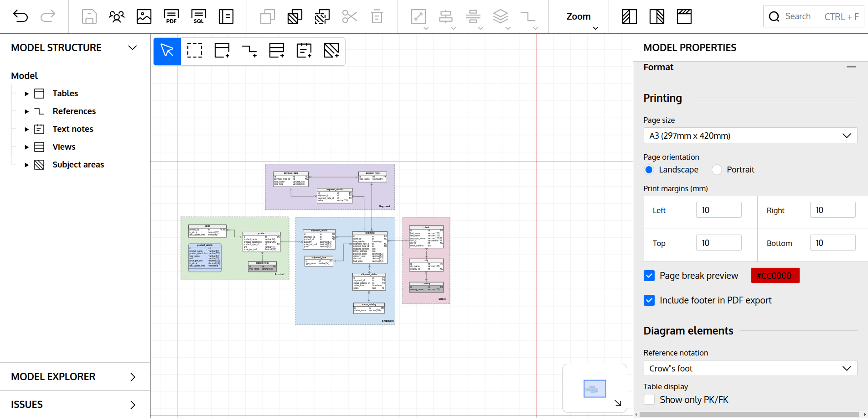868x418 pixels.
Task: Click the Undo arrow icon
Action: 21,16
